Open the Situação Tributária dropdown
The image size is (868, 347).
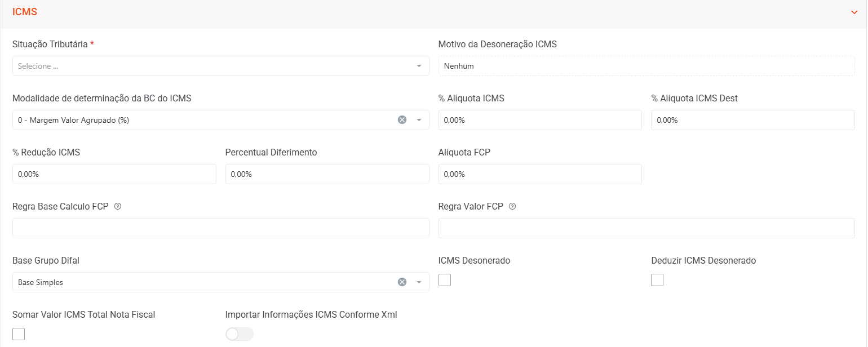coord(220,66)
